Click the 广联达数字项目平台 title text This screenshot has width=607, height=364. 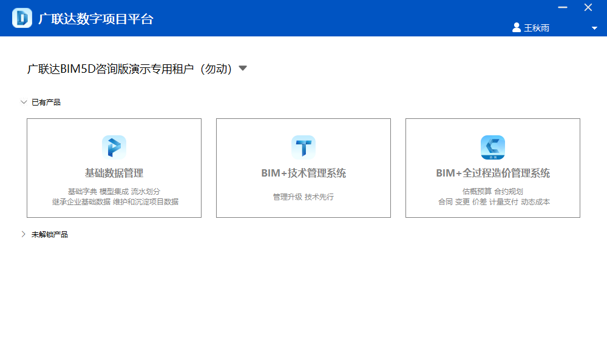point(96,19)
